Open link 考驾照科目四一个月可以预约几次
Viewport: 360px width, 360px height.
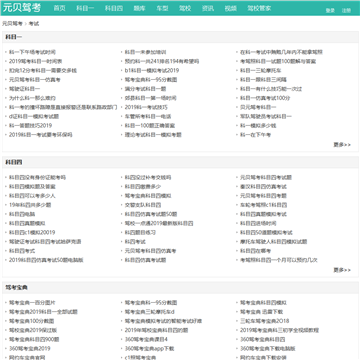279,260
